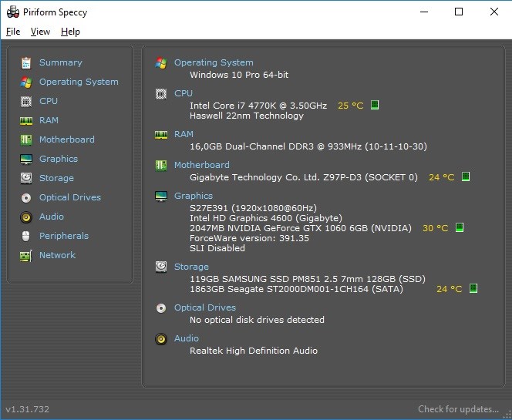This screenshot has width=512, height=420.
Task: Click the 24 °C Seagate storage temperature
Action: [x=450, y=289]
